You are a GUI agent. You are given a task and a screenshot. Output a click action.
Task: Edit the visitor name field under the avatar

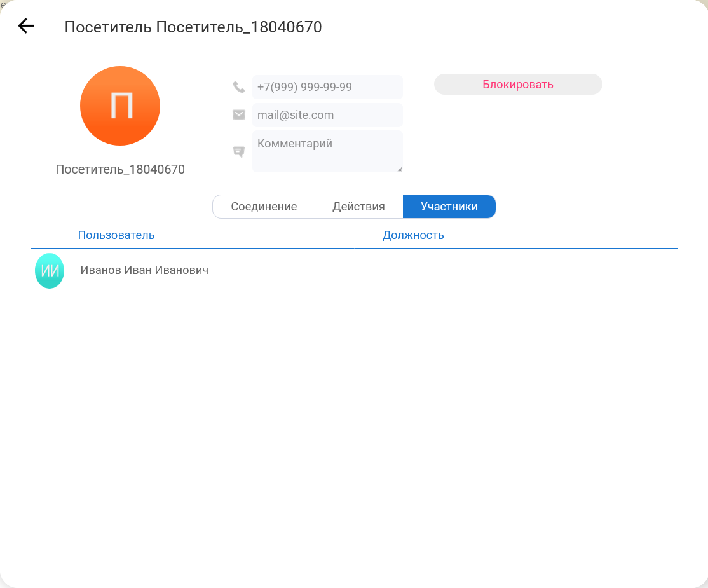[120, 170]
